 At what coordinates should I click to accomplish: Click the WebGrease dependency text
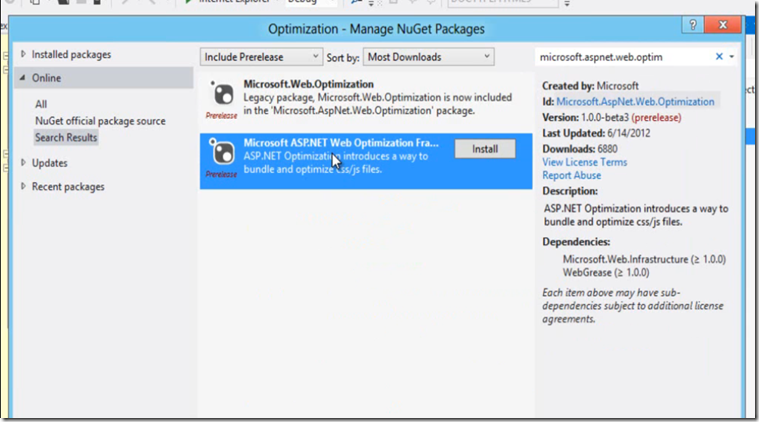point(606,272)
